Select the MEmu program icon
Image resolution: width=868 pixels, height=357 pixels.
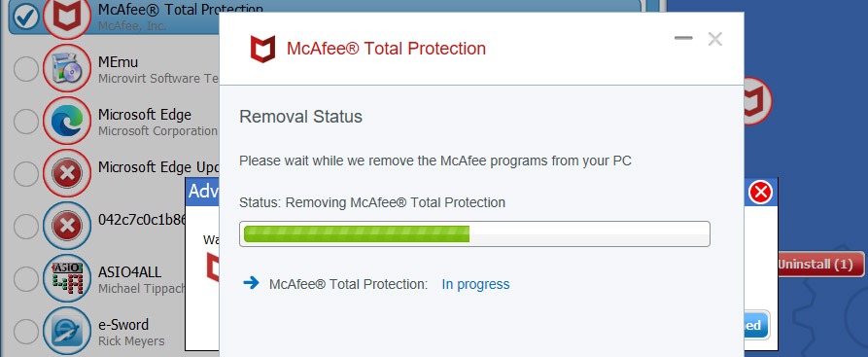(66, 68)
